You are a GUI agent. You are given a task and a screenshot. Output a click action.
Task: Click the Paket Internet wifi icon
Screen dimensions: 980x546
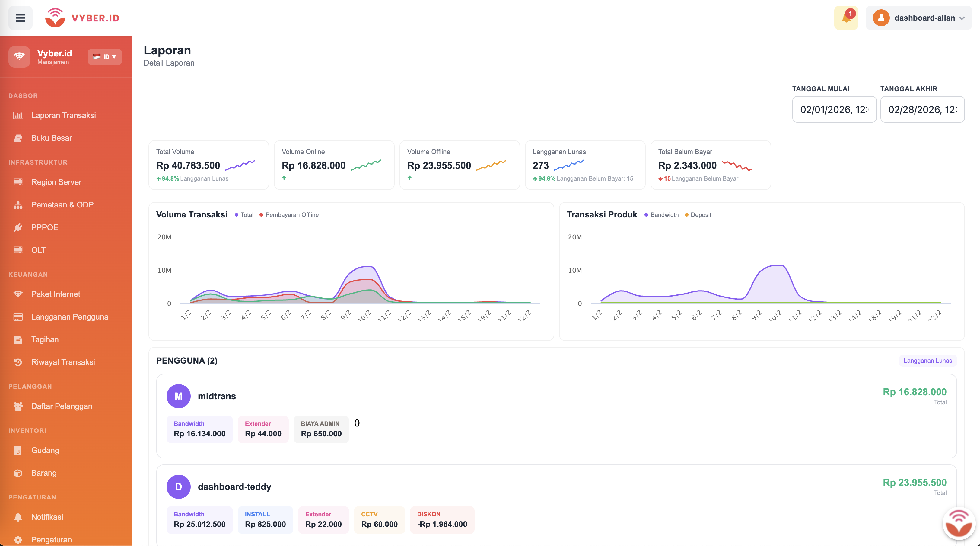18,294
